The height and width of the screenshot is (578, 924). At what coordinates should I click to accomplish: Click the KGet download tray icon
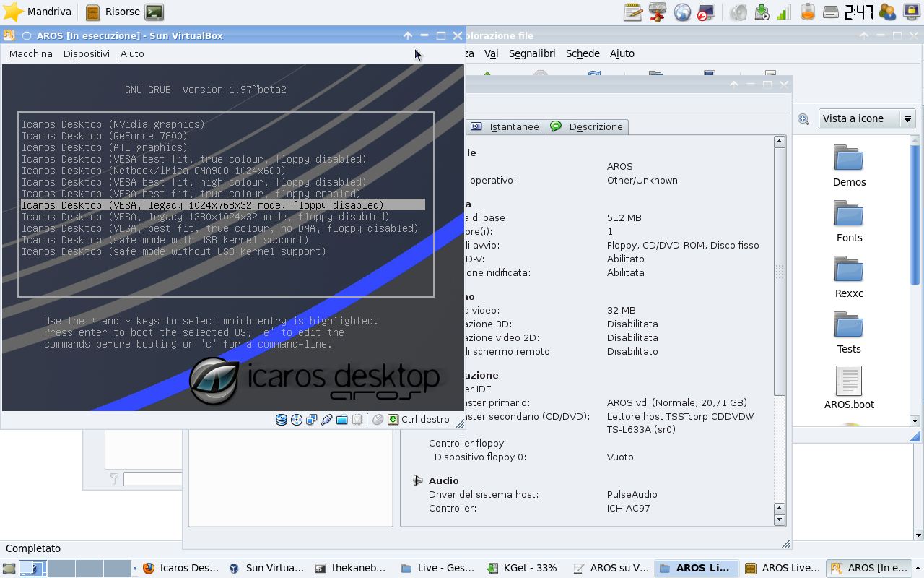[762, 12]
